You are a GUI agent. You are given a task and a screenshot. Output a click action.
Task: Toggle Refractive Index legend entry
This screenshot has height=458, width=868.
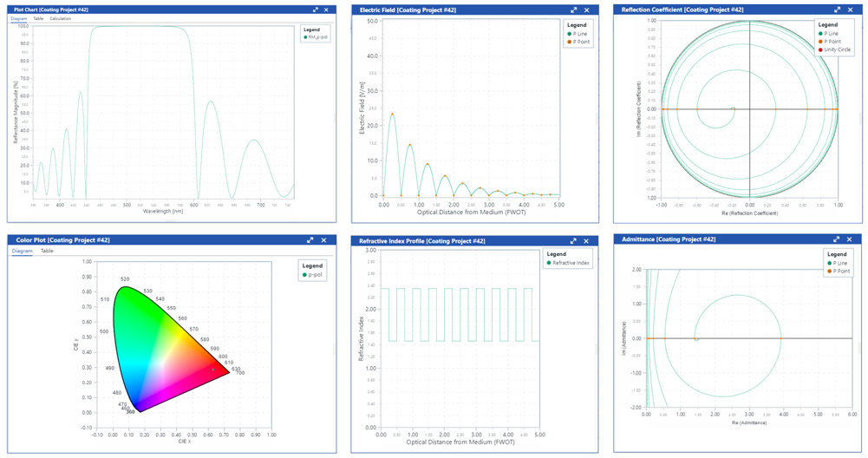tap(569, 263)
